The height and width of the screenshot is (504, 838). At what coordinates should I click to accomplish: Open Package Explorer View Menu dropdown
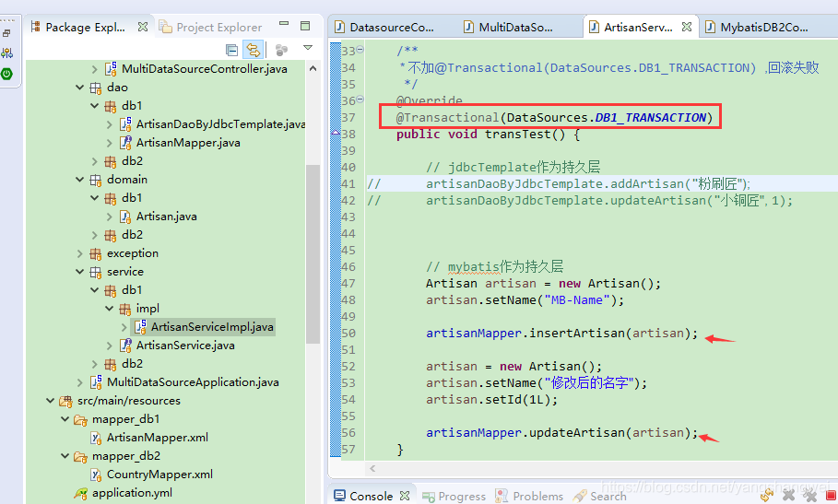click(x=308, y=49)
